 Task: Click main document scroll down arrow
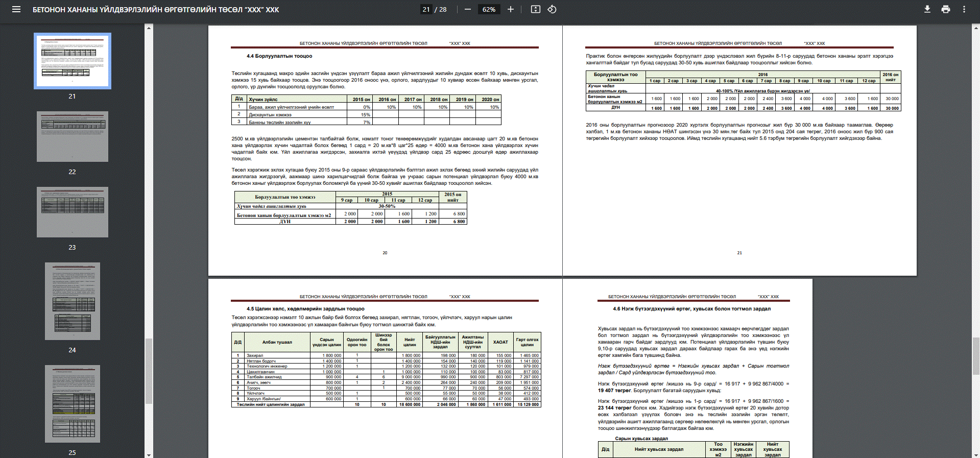(x=976, y=454)
